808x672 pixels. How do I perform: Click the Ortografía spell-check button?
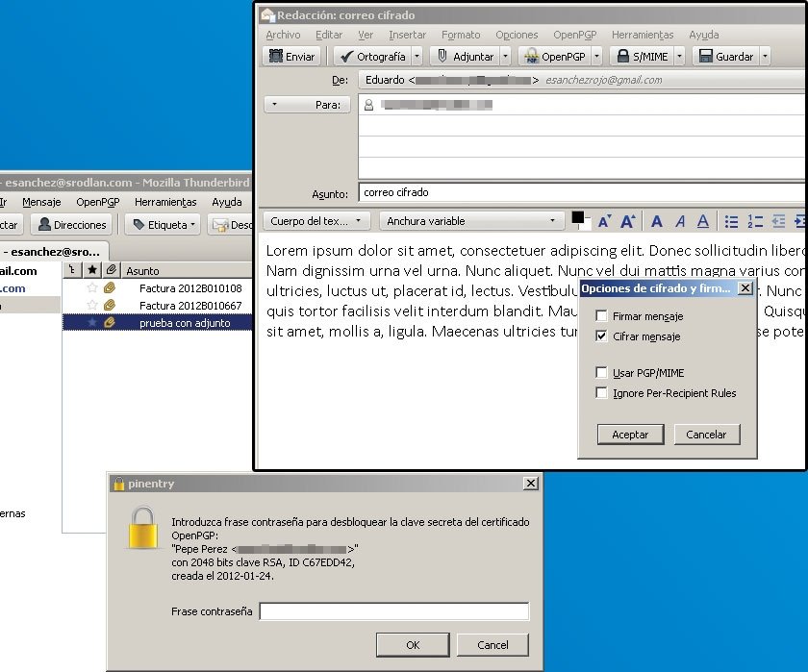372,56
